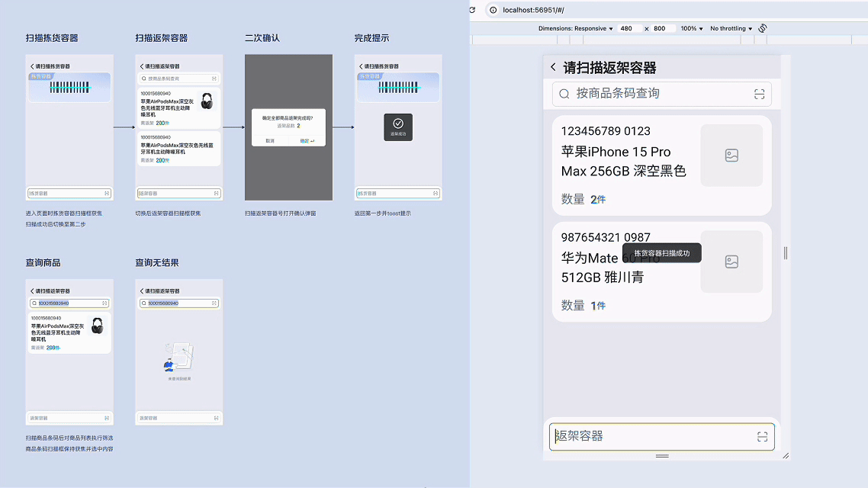Click the 返架成功 checkmark icon in the 完成提示 wireframe

point(397,122)
